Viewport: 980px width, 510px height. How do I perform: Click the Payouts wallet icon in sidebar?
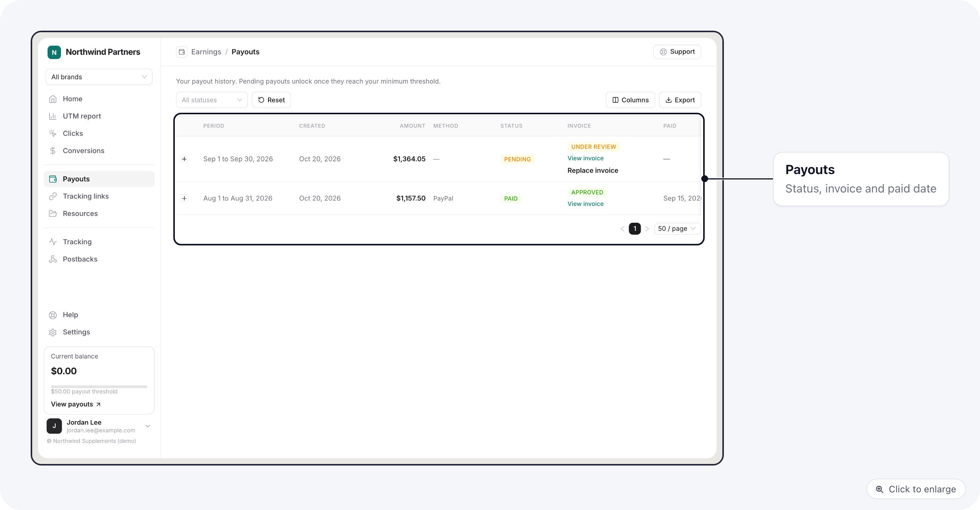(53, 179)
